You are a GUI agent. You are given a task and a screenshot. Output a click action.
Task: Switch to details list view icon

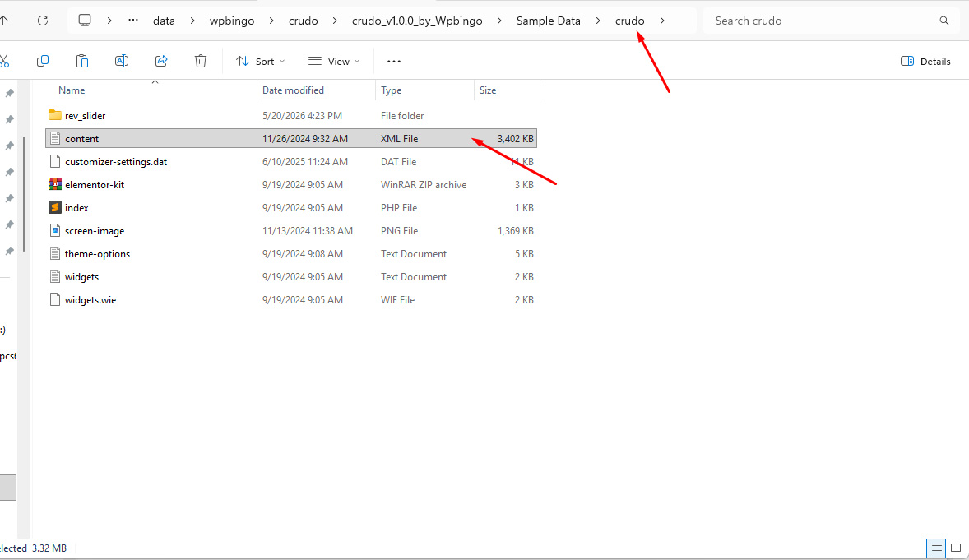pos(936,548)
